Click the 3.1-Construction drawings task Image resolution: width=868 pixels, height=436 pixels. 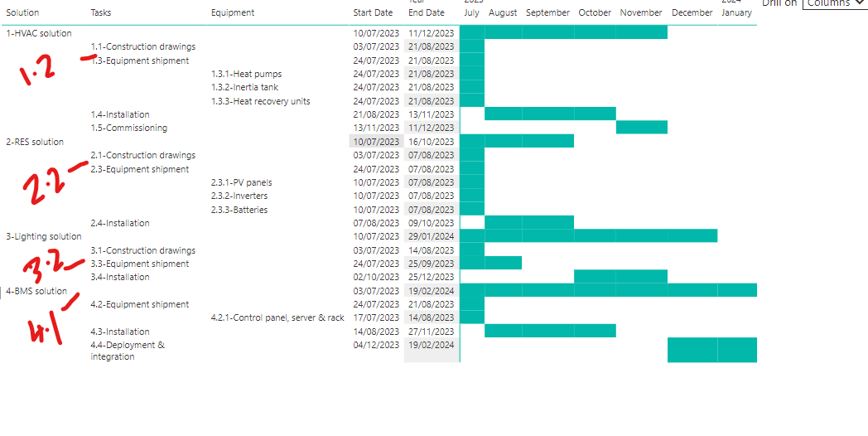pos(142,250)
